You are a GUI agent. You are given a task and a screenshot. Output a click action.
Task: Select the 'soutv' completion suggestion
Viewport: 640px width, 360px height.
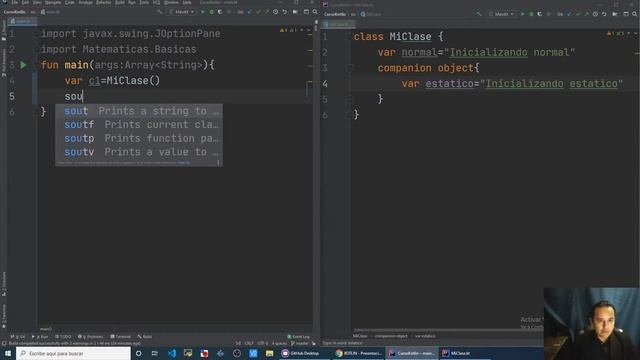pos(139,152)
